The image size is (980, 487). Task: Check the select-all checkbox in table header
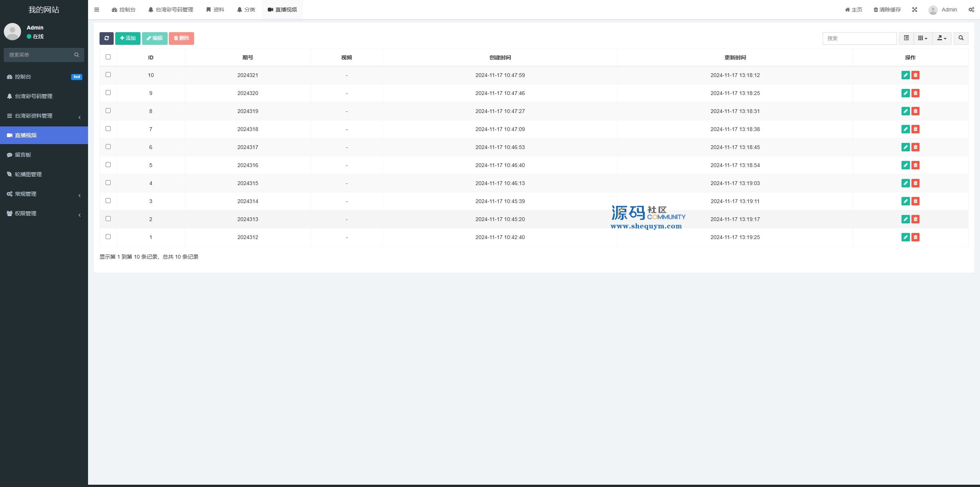pos(108,57)
